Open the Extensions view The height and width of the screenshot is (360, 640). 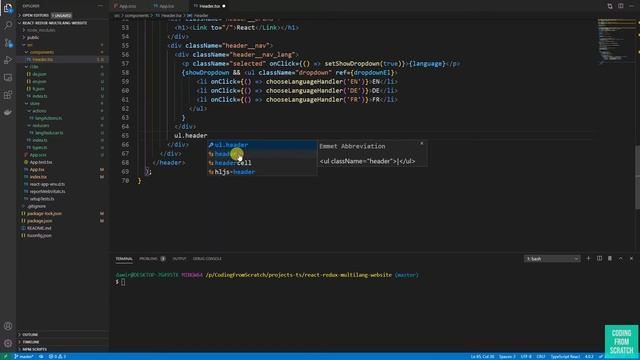point(8,95)
